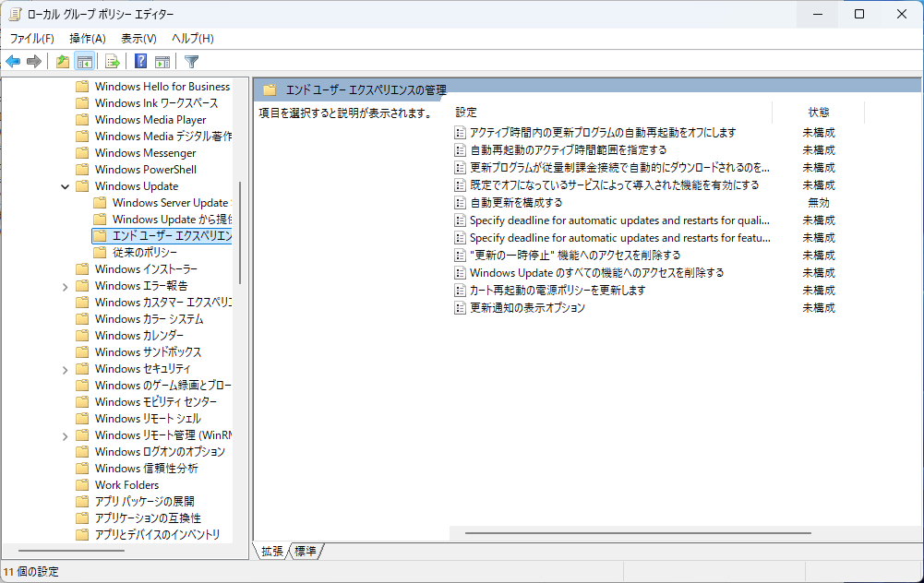This screenshot has height=583, width=924.
Task: Click the Show/Hide Action Pane icon
Action: pyautogui.click(x=162, y=62)
